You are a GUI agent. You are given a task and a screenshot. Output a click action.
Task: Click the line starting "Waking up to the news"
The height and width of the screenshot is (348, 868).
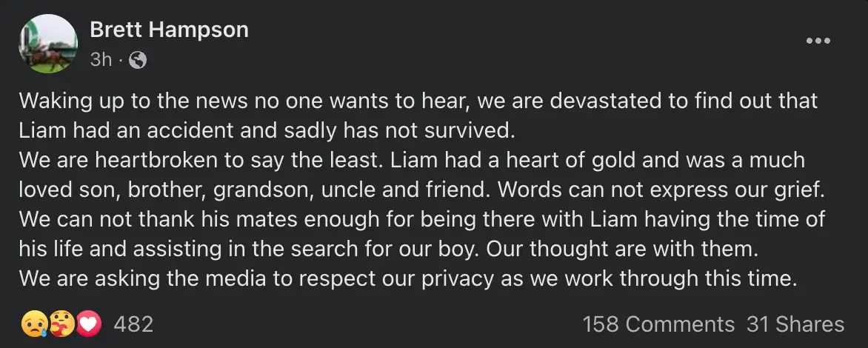[418, 100]
